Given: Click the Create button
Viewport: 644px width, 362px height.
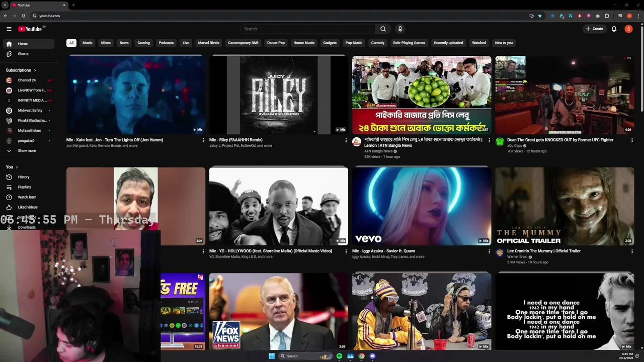Looking at the screenshot, I should [594, 29].
